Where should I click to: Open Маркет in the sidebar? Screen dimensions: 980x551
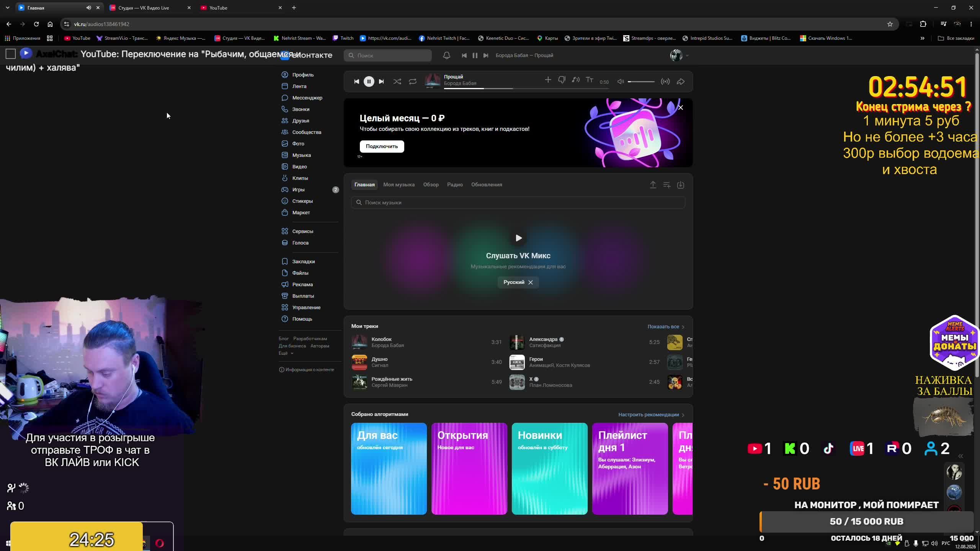[x=301, y=212]
